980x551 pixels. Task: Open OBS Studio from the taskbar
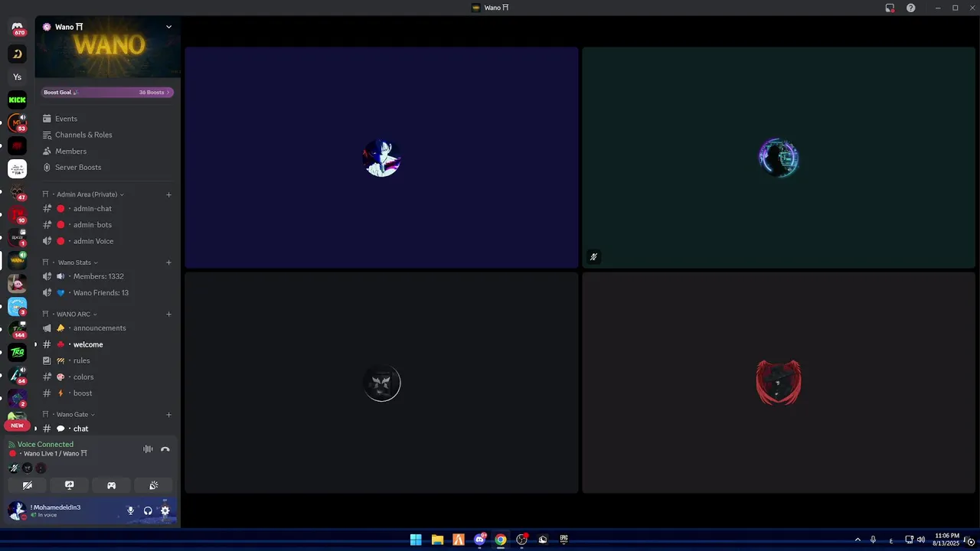[x=522, y=540]
